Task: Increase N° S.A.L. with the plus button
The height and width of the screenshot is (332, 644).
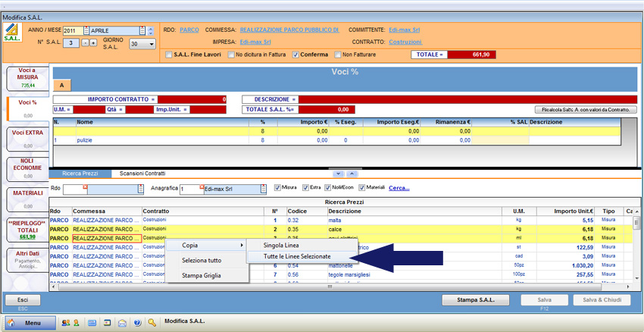Action: (x=93, y=43)
